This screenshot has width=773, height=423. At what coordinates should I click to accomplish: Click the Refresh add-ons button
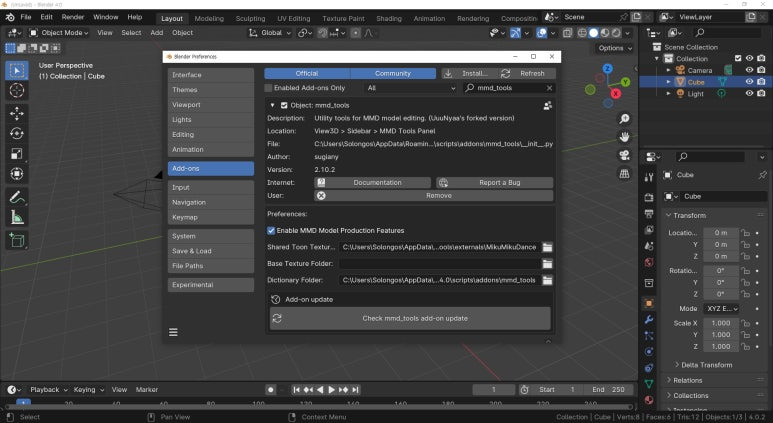527,73
